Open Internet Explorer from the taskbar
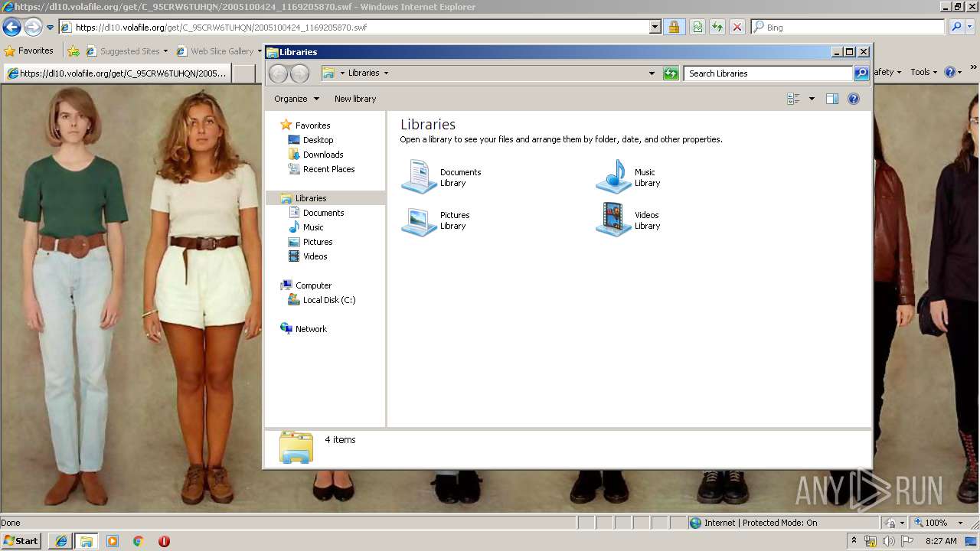 tap(60, 541)
